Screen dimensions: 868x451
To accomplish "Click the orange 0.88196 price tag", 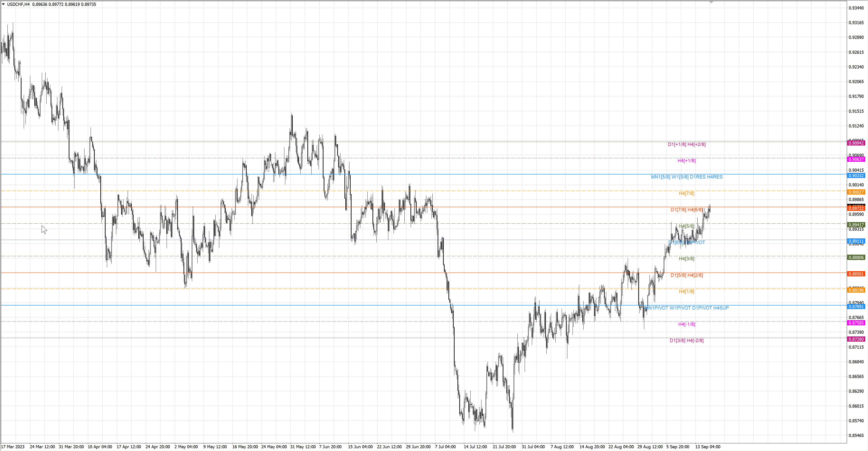I will pyautogui.click(x=856, y=290).
